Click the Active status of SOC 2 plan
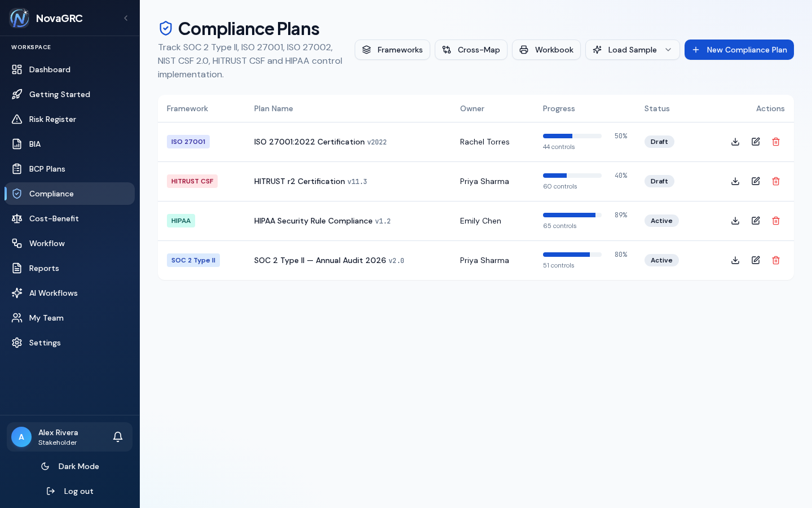This screenshot has width=812, height=508. pyautogui.click(x=661, y=260)
